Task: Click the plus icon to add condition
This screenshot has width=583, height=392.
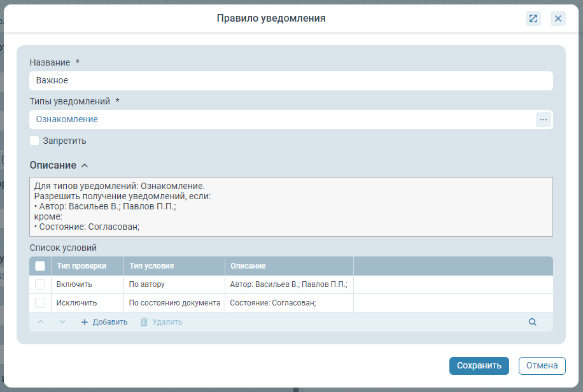Action: point(85,322)
